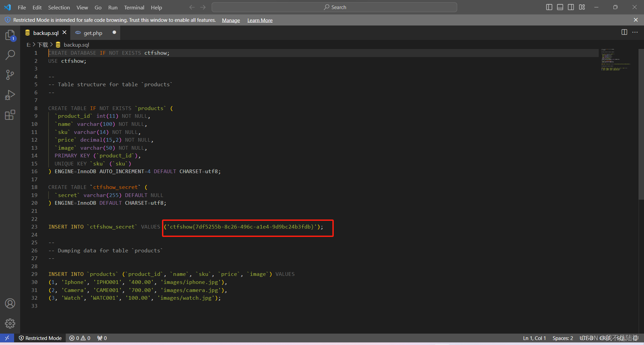Open the Extensions view
Viewport: 644px width, 345px height.
click(10, 115)
